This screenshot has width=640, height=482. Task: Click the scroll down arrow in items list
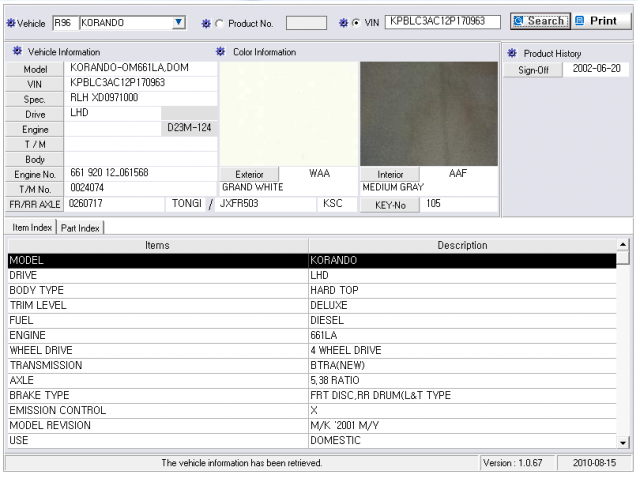(x=623, y=442)
